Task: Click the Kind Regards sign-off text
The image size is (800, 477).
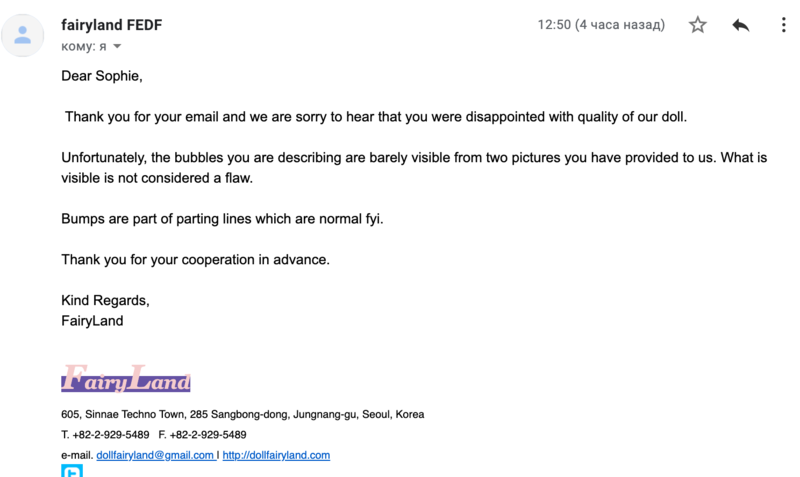Action: [106, 300]
